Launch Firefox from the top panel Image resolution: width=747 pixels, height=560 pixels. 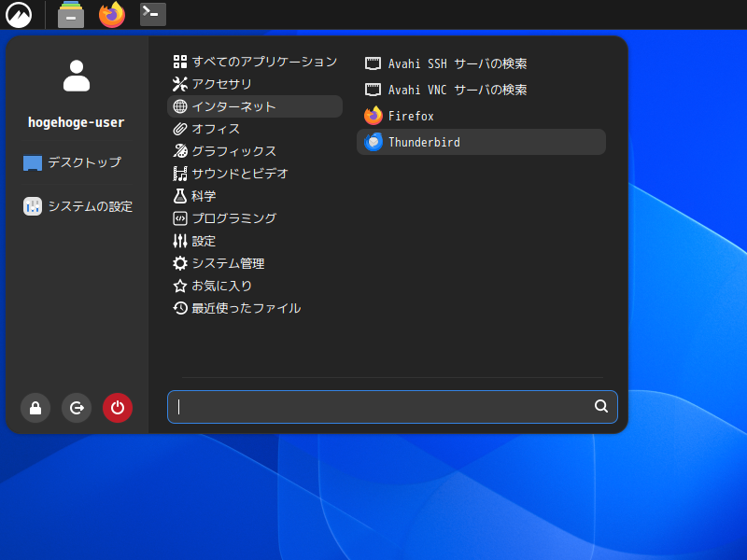tap(112, 14)
